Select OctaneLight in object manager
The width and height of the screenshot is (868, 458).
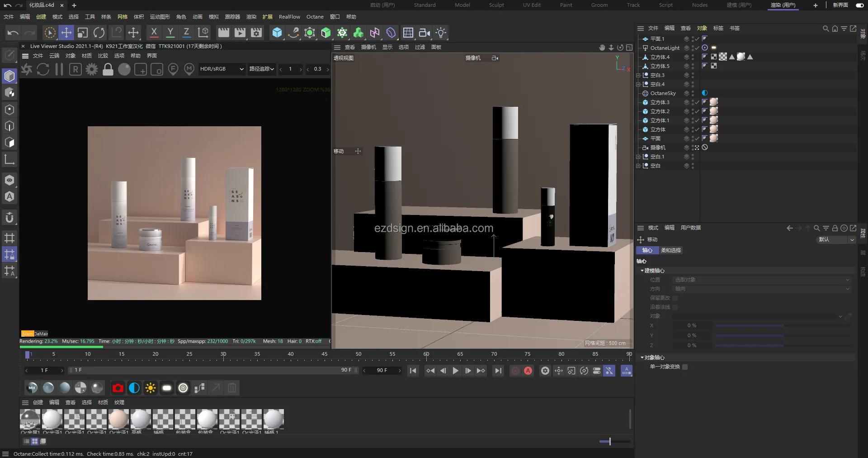tap(665, 48)
